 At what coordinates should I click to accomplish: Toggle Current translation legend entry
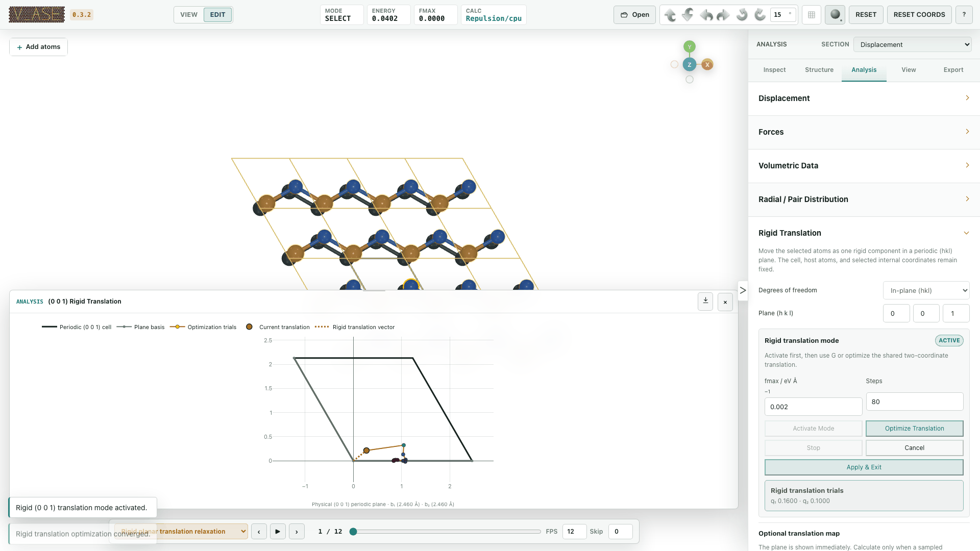(x=278, y=327)
